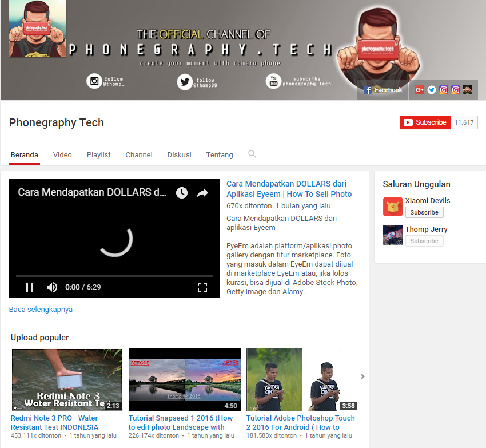Viewport: 486px width, 448px height.
Task: Open 'Redmi Note 3 PRO - Water Resistant Test' link
Action: pyautogui.click(x=54, y=423)
